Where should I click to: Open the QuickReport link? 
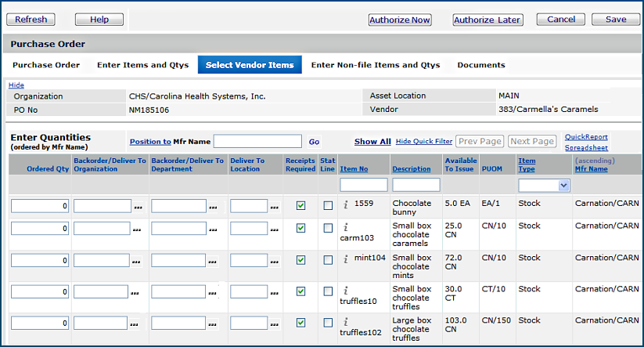(x=586, y=136)
